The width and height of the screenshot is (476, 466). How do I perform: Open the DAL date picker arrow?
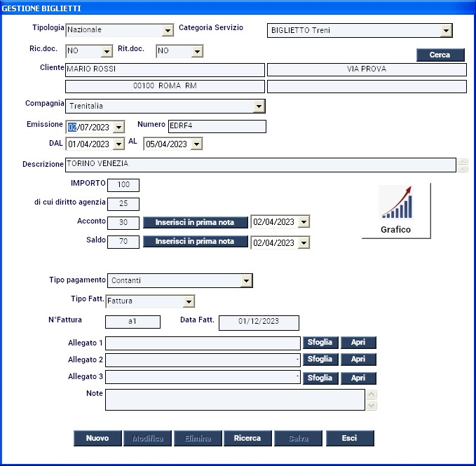[118, 144]
